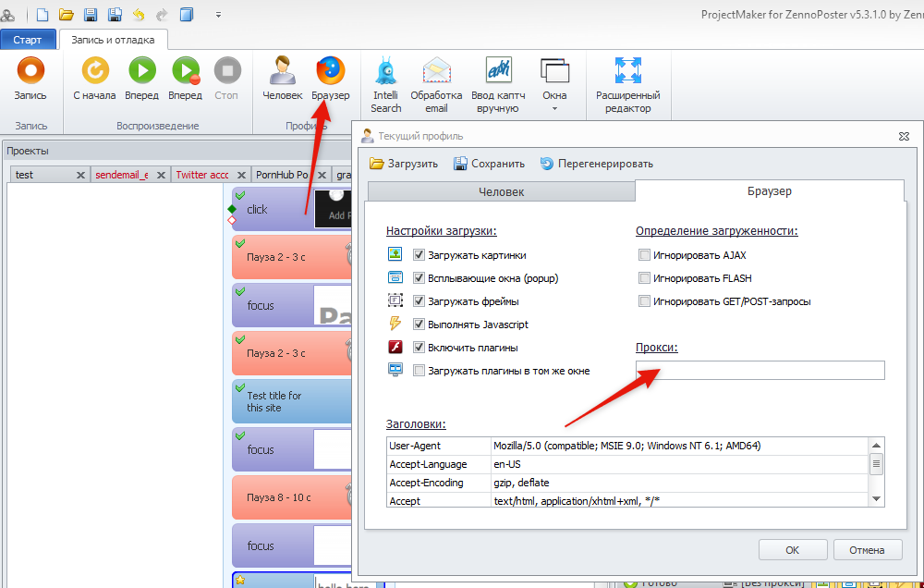Viewport: 924px width, 588px height.
Task: Check Игнорировать FLASH
Action: [644, 277]
